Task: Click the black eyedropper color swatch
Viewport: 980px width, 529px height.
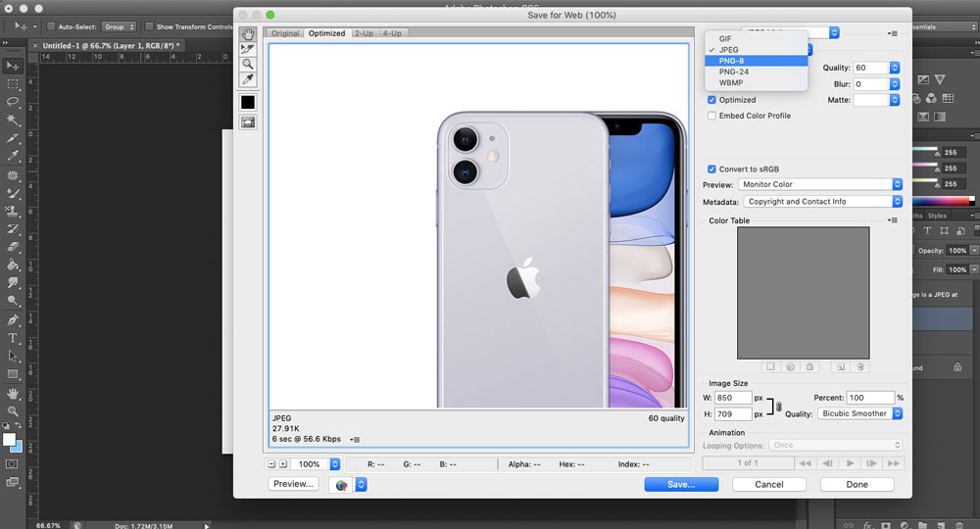Action: [248, 102]
